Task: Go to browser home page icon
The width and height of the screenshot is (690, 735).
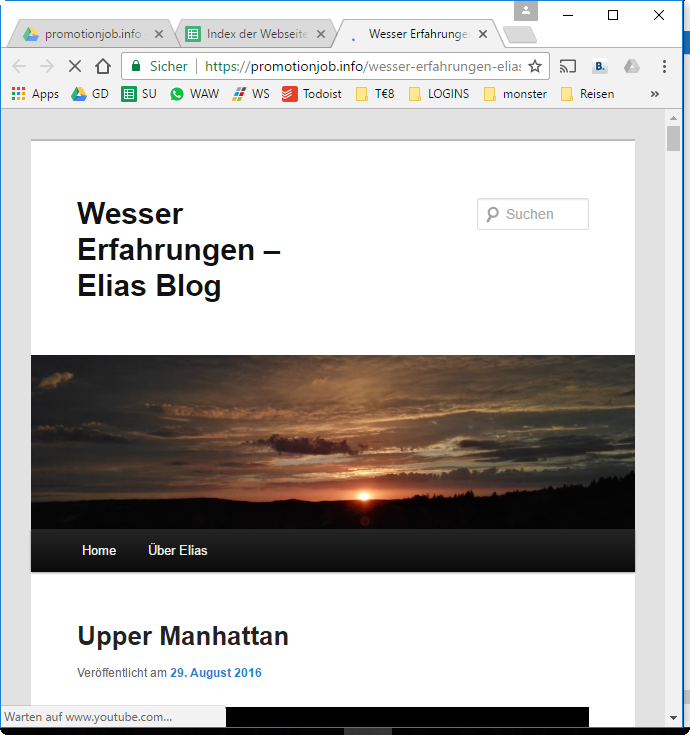Action: 103,66
